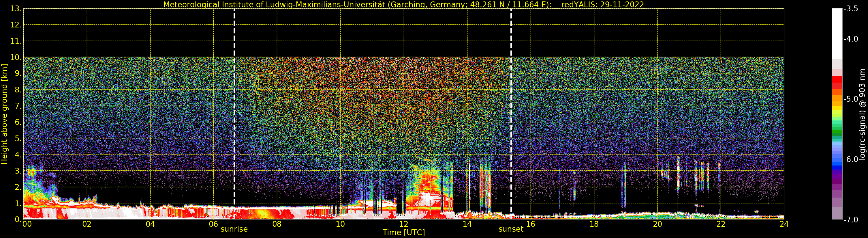868x238 pixels.
Task: Click the '13.' height tick label
Action: 16,9
